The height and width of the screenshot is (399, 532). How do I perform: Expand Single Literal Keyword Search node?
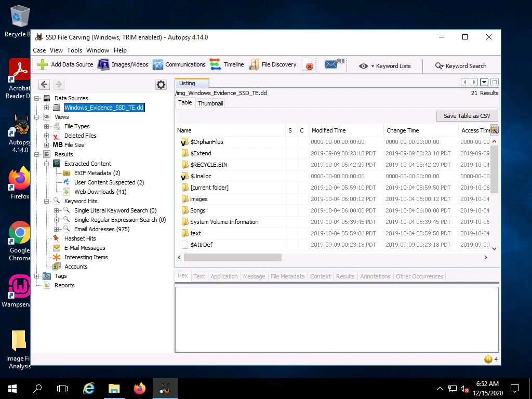pyautogui.click(x=56, y=210)
